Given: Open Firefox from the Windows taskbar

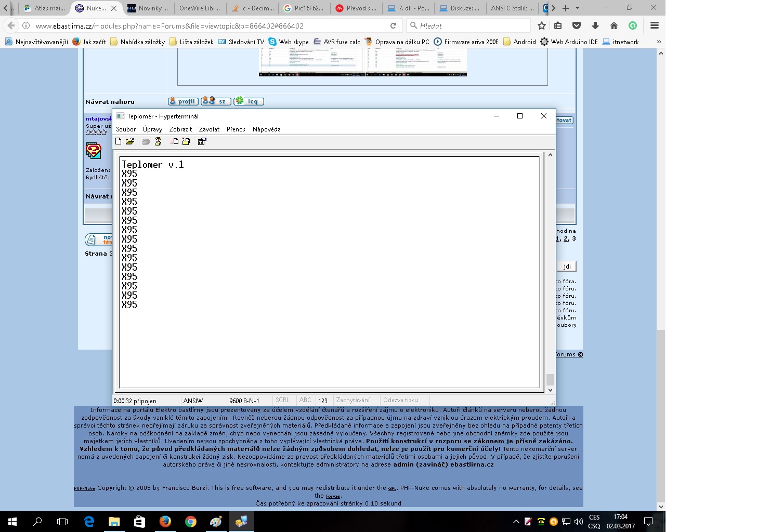Looking at the screenshot, I should click(165, 521).
